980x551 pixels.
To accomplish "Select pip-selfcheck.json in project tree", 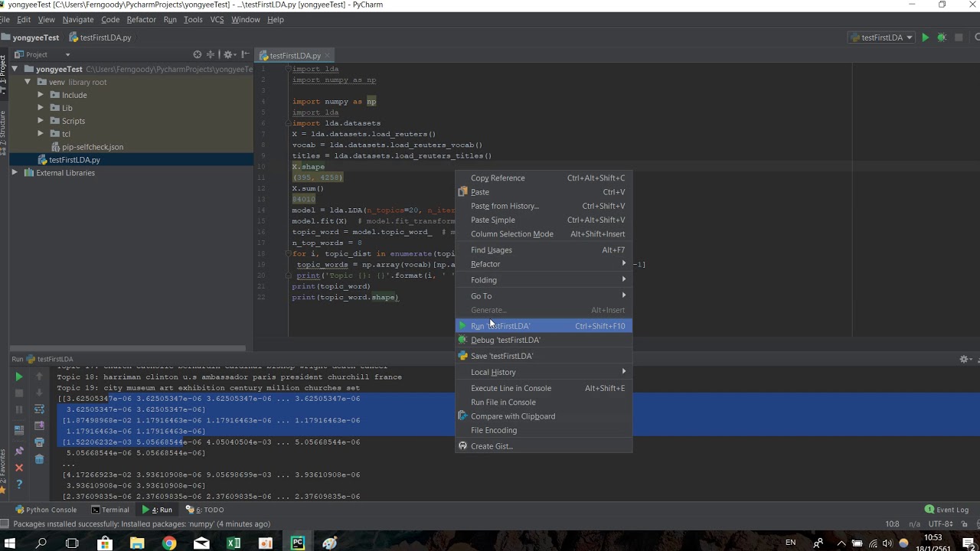I will click(93, 147).
